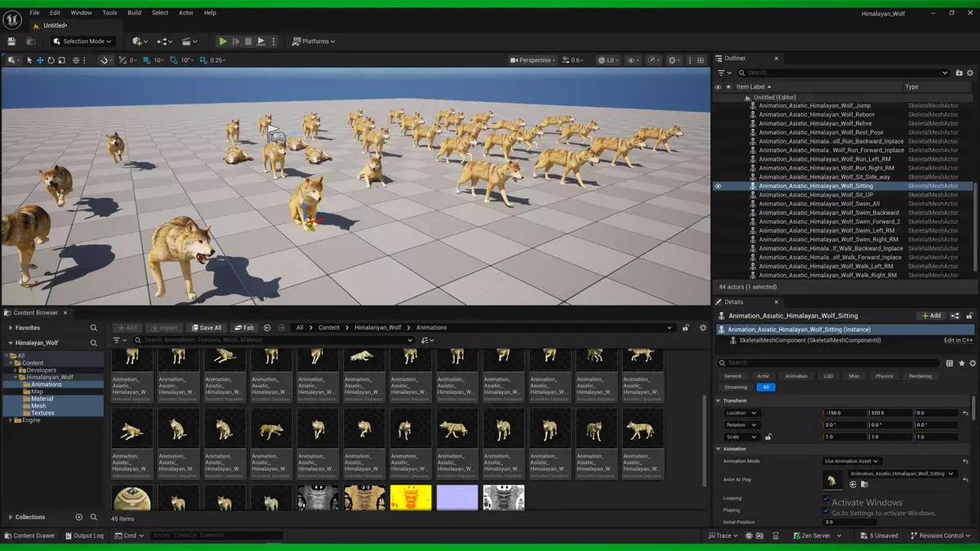The width and height of the screenshot is (980, 551).
Task: Click the Outliner settings gear icon
Action: (x=970, y=73)
